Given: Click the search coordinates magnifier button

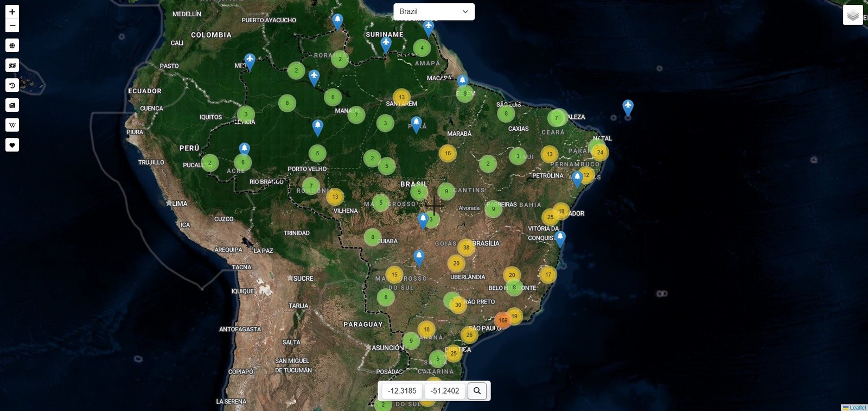Looking at the screenshot, I should point(477,391).
